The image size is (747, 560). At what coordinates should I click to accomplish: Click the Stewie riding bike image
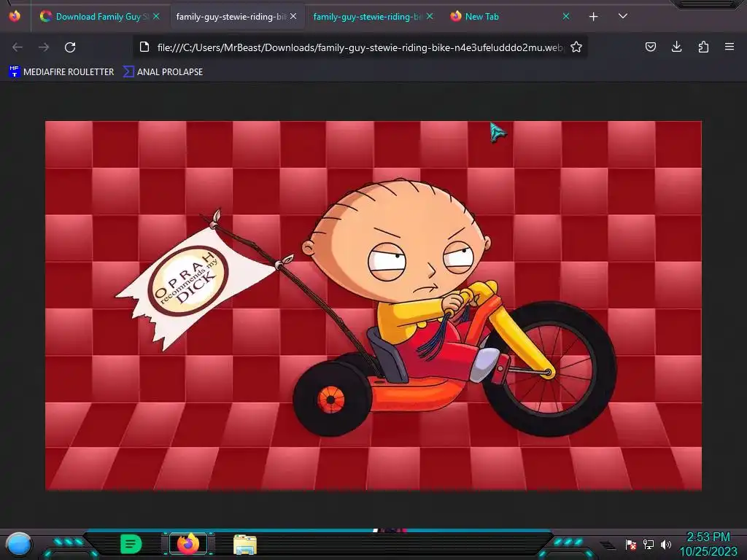373,306
